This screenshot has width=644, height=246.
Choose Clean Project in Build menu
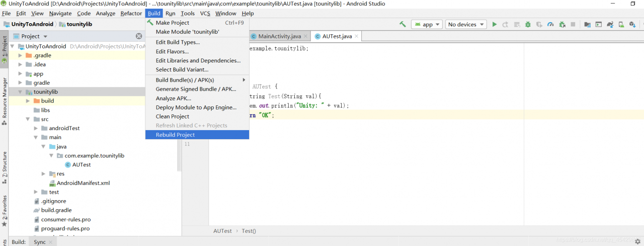[197, 116]
